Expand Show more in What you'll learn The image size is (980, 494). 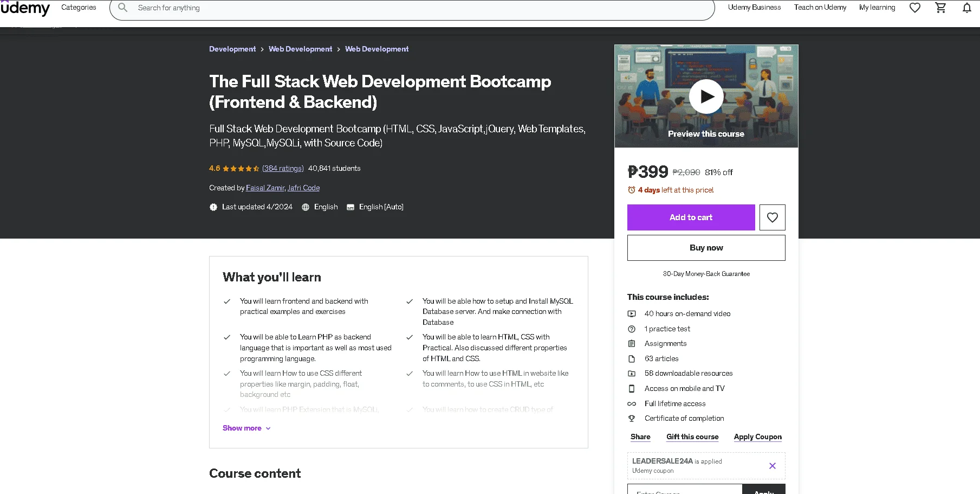coord(242,428)
